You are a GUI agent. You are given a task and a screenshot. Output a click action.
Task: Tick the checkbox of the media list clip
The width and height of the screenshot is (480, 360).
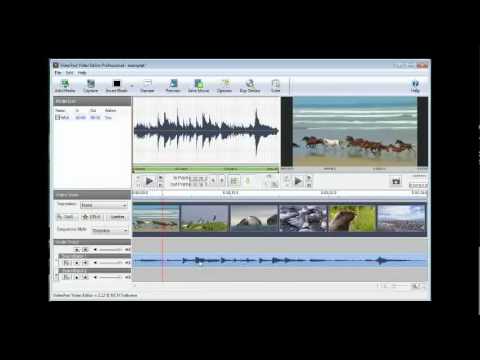[57, 117]
